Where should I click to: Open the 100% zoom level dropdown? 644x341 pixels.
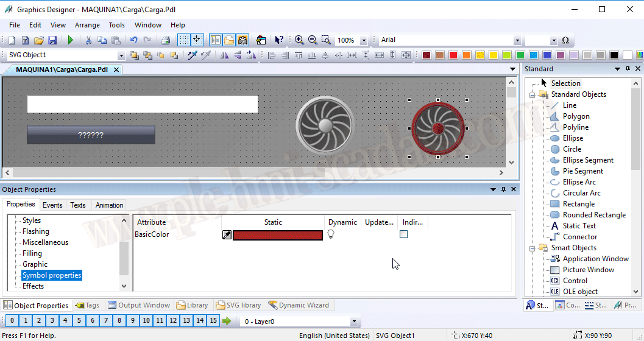point(364,40)
